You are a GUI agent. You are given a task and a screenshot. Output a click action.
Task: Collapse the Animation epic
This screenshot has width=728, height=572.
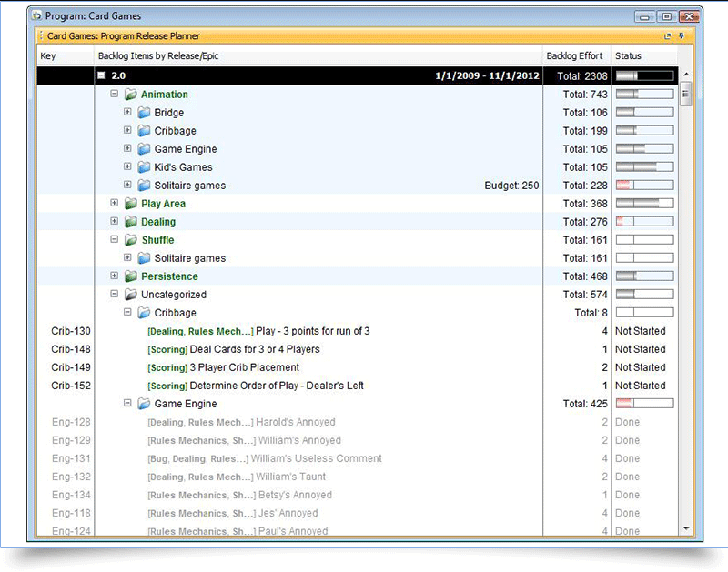pos(115,95)
